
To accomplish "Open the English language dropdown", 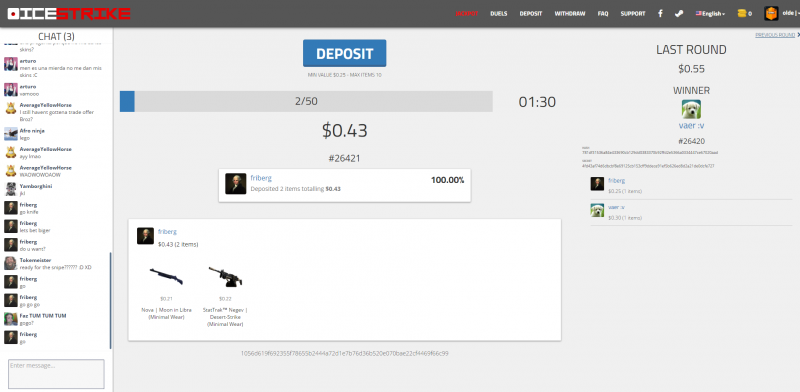I will pyautogui.click(x=711, y=14).
